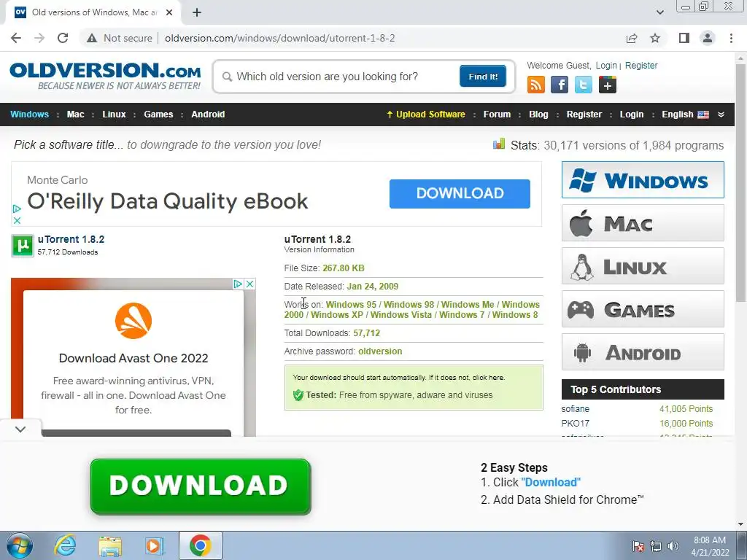
Task: Expand the tab search chevron
Action: tap(660, 12)
